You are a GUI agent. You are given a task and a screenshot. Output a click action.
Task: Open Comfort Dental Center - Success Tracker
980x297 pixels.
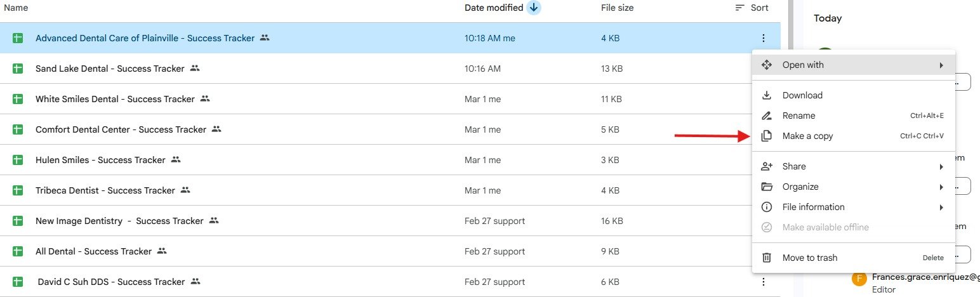click(121, 129)
